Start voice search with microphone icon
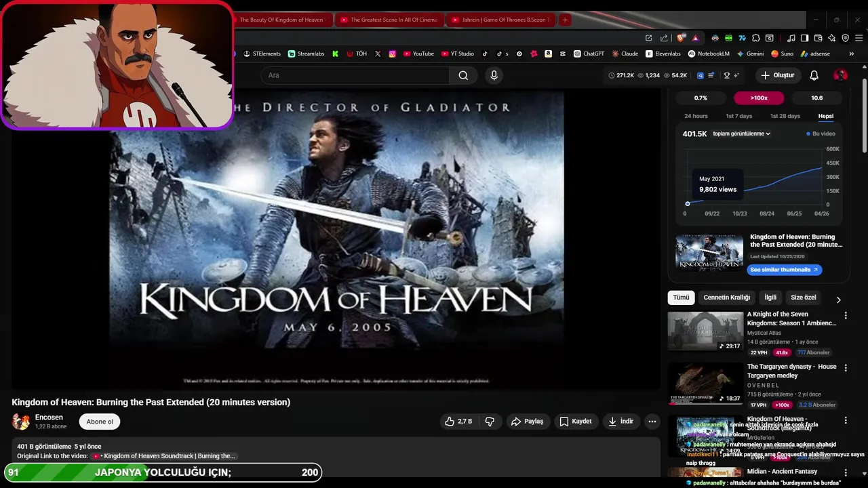Image resolution: width=868 pixels, height=488 pixels. (494, 75)
